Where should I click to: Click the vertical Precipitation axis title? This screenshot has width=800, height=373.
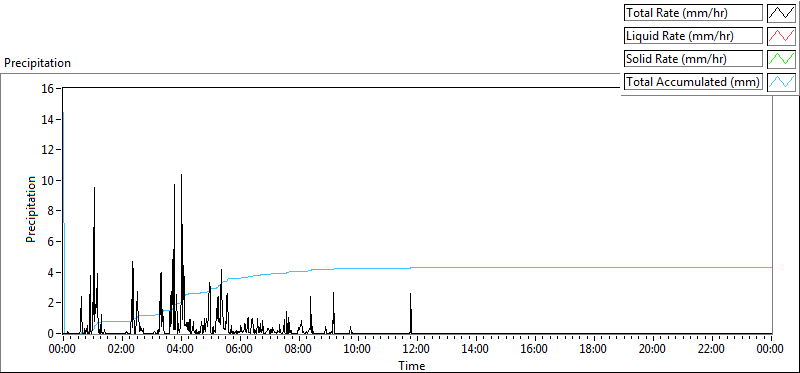[x=32, y=209]
